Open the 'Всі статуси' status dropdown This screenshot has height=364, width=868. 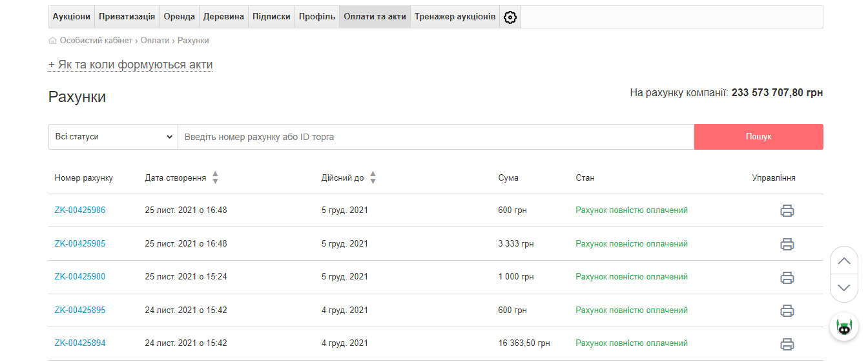113,137
